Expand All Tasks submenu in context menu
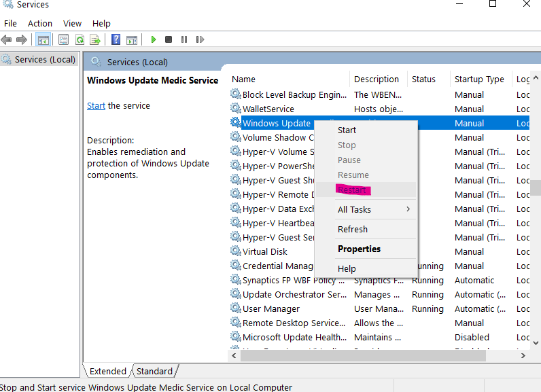Viewport: 541px width, 392px height. tap(366, 209)
